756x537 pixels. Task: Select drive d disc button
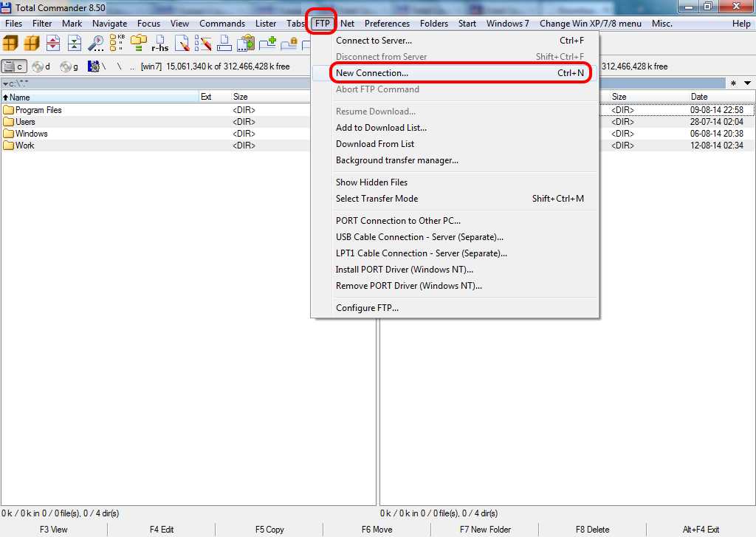point(41,66)
